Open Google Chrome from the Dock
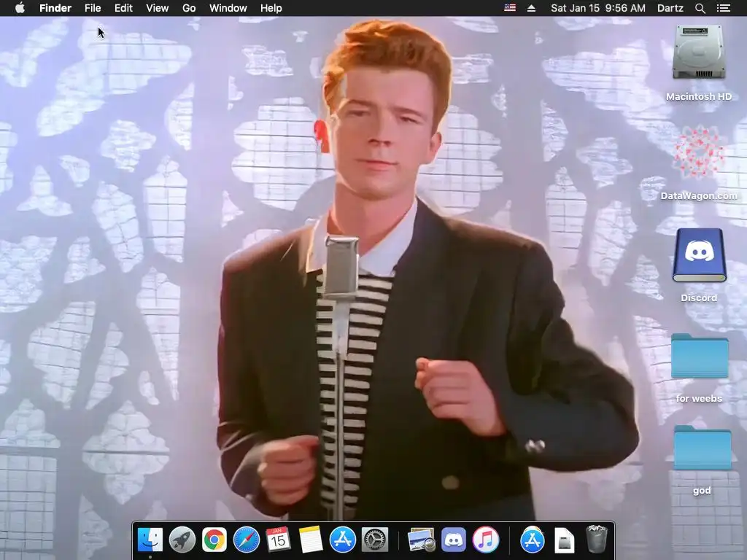Screen dimensions: 747x560 coord(214,540)
